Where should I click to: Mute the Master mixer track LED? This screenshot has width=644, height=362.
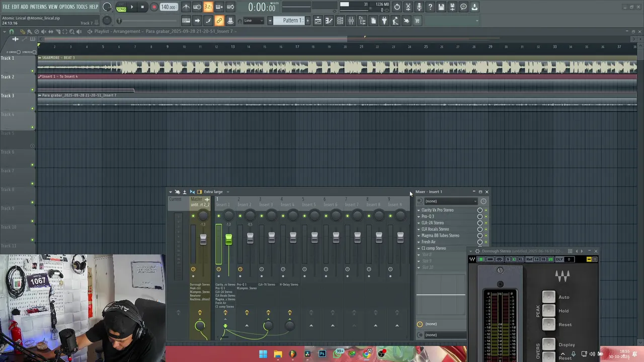(193, 216)
